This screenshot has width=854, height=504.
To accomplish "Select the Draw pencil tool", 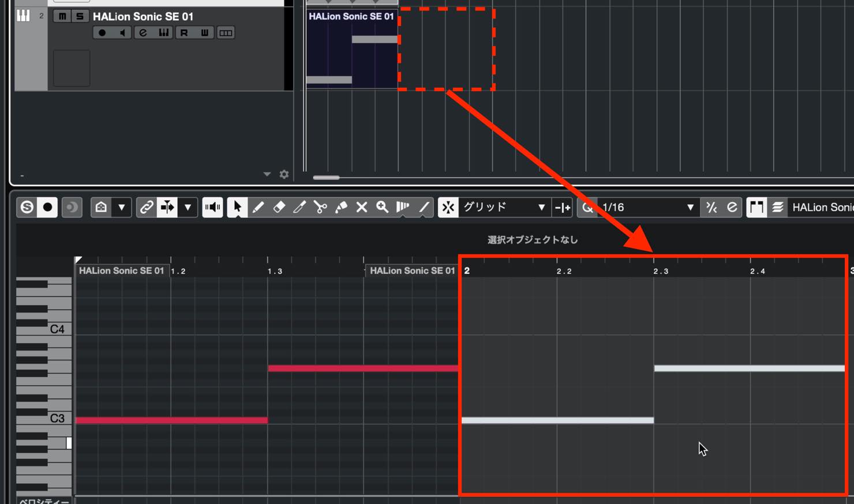I will coord(258,207).
